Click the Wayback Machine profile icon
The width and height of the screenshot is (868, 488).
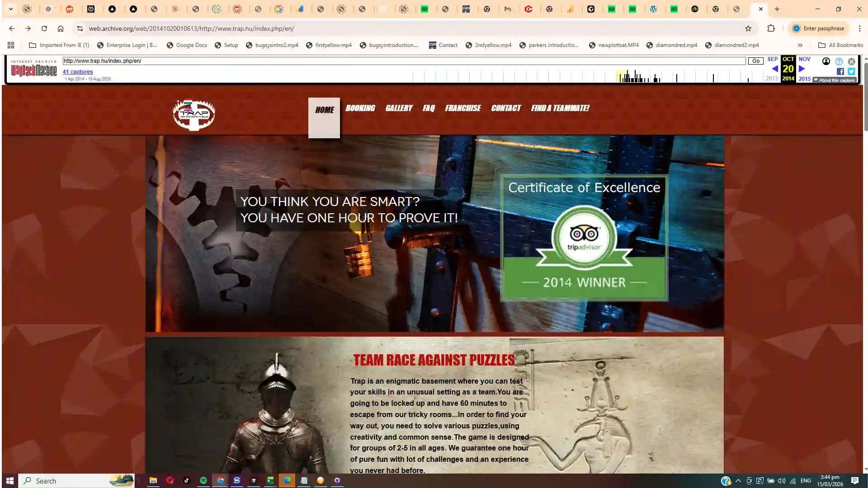826,61
